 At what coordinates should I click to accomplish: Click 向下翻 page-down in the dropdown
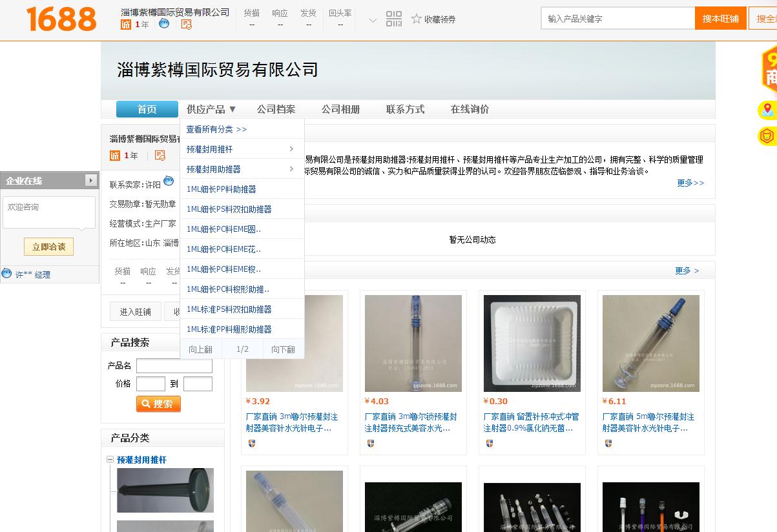[x=283, y=349]
